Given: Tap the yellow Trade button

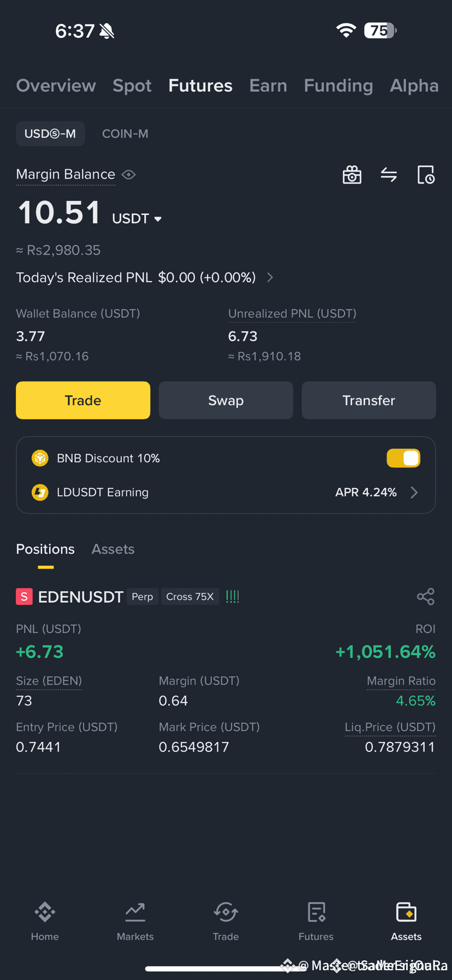Looking at the screenshot, I should (83, 400).
